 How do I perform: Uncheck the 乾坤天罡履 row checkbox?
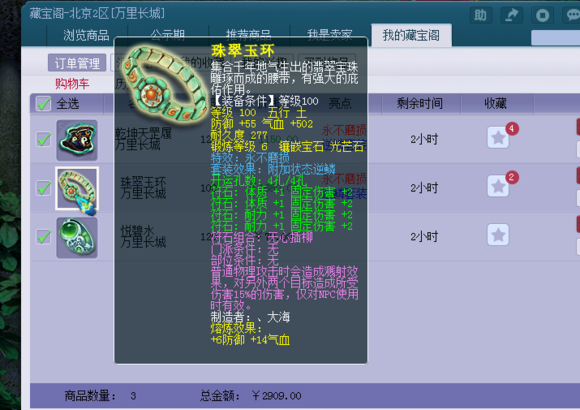[x=44, y=140]
